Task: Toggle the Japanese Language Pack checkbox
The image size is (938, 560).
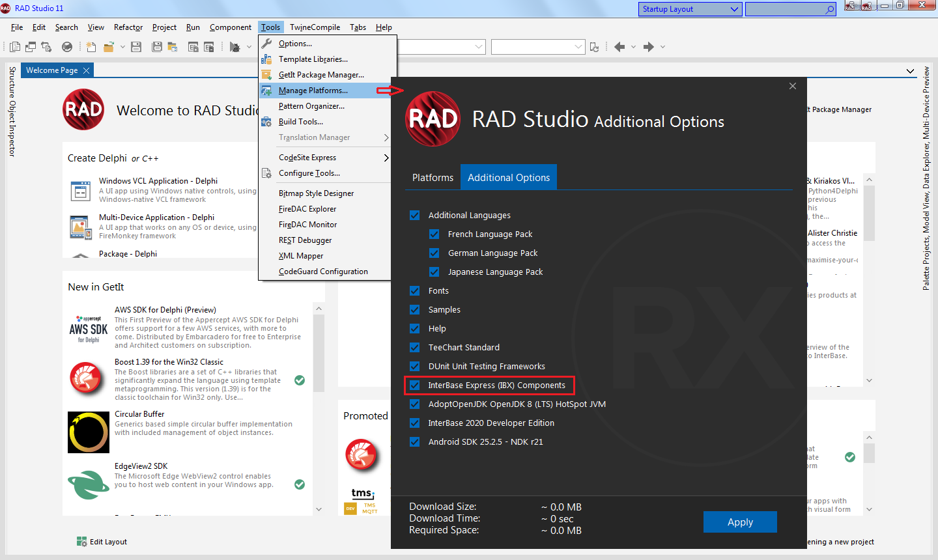Action: coord(434,272)
